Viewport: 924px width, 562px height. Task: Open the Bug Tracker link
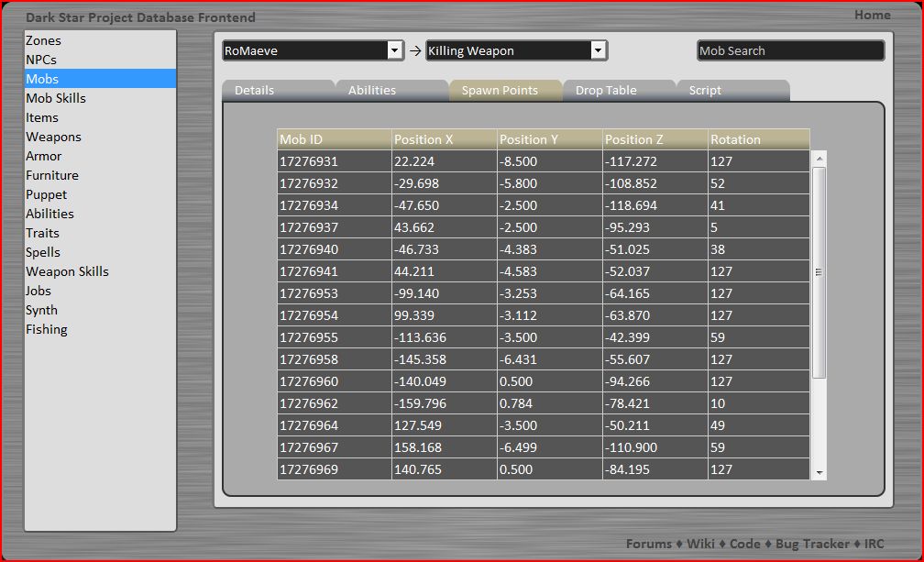pos(813,544)
